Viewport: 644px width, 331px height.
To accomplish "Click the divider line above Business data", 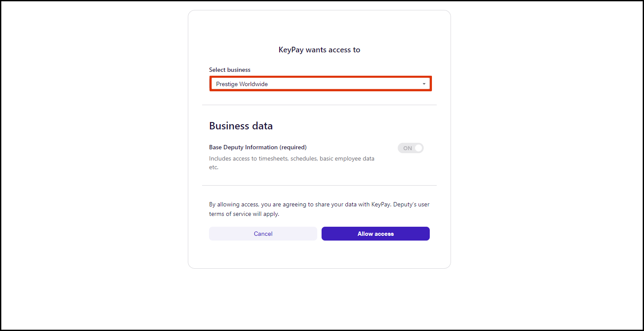I will 319,105.
